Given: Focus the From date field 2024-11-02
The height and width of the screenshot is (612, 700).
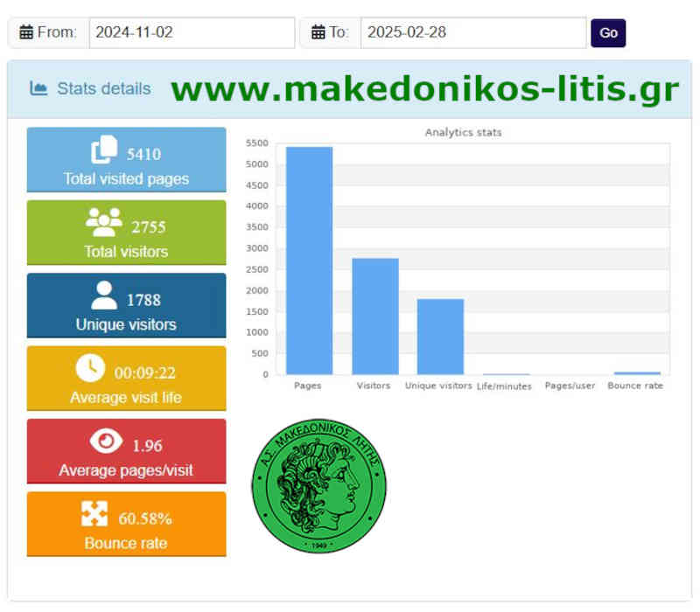Looking at the screenshot, I should [192, 33].
